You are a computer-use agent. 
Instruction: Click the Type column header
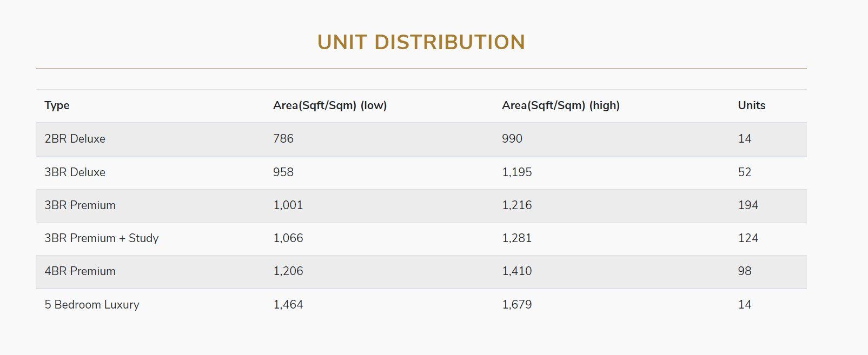57,105
